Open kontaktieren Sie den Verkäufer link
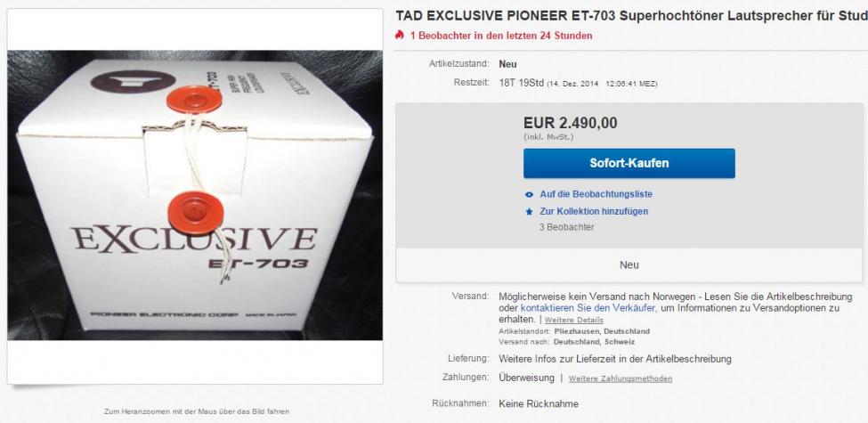This screenshot has width=868, height=423. coord(588,308)
